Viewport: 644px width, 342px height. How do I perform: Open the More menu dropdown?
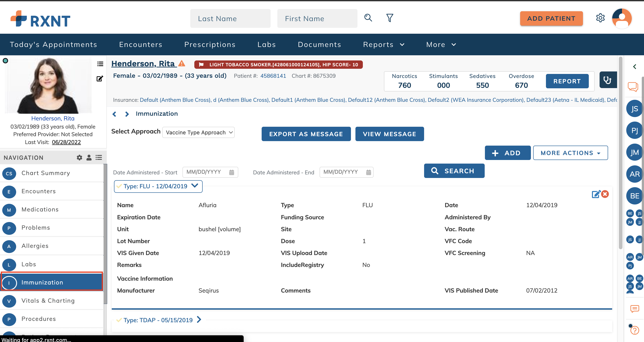(441, 44)
